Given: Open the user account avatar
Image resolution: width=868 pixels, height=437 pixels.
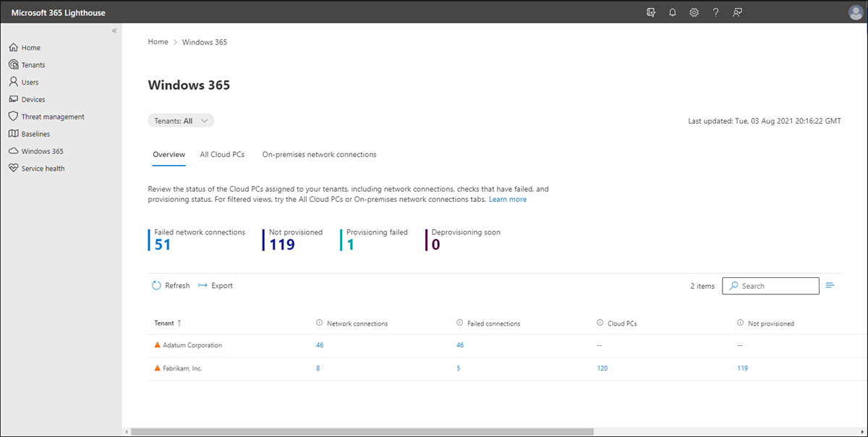Looking at the screenshot, I should [855, 12].
